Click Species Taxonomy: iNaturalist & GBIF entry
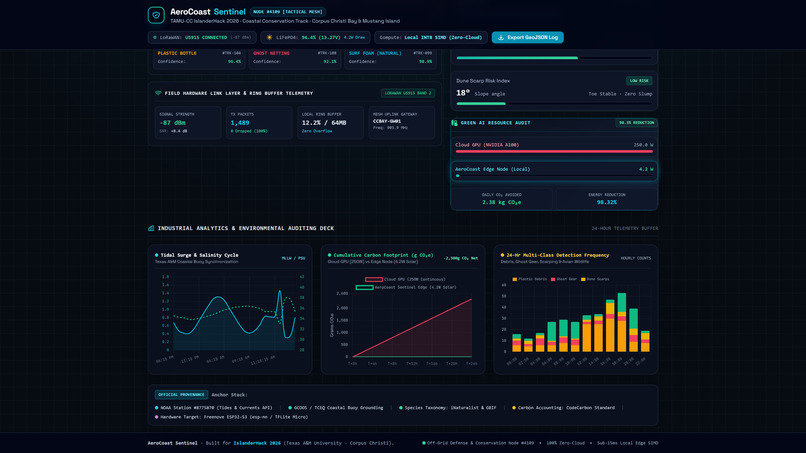 (448, 408)
